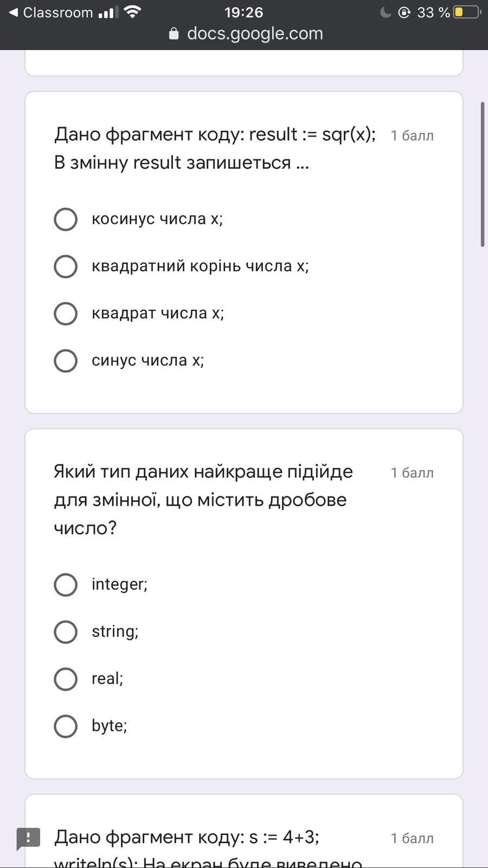Tap the page scrollbar on the right edge
The height and width of the screenshot is (868, 488).
pyautogui.click(x=482, y=174)
